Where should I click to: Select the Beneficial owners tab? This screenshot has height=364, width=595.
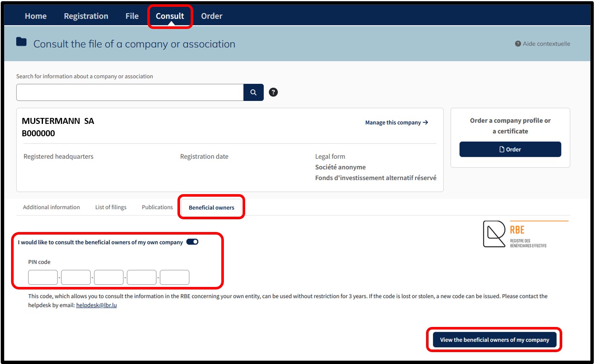coord(212,208)
